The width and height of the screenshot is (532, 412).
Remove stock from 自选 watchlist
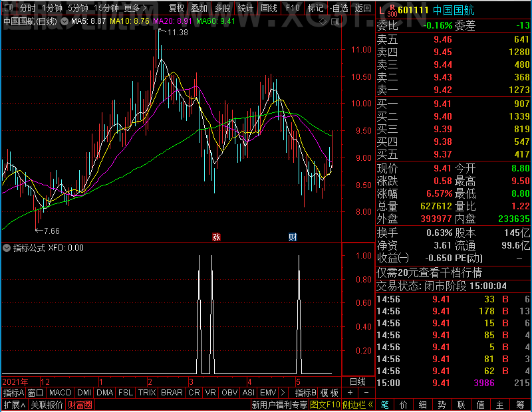pyautogui.click(x=339, y=8)
